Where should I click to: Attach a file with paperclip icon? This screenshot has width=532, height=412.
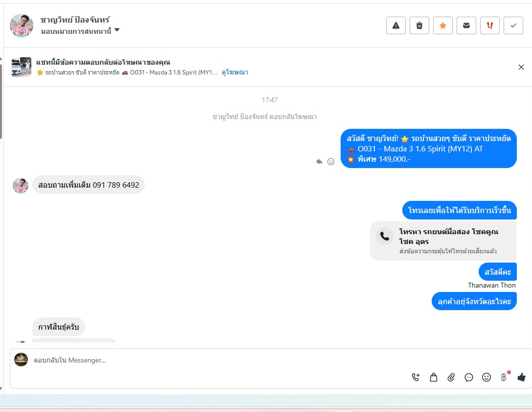point(451,377)
